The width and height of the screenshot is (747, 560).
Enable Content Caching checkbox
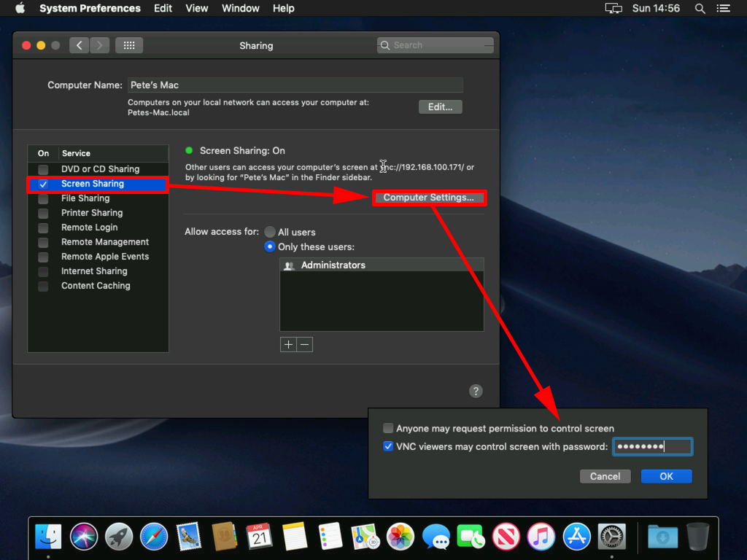(x=43, y=286)
